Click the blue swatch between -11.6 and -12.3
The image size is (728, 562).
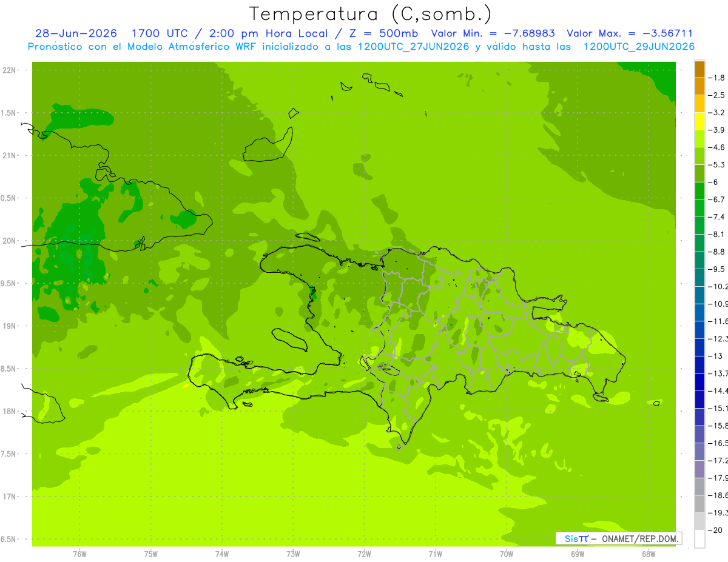click(x=699, y=330)
